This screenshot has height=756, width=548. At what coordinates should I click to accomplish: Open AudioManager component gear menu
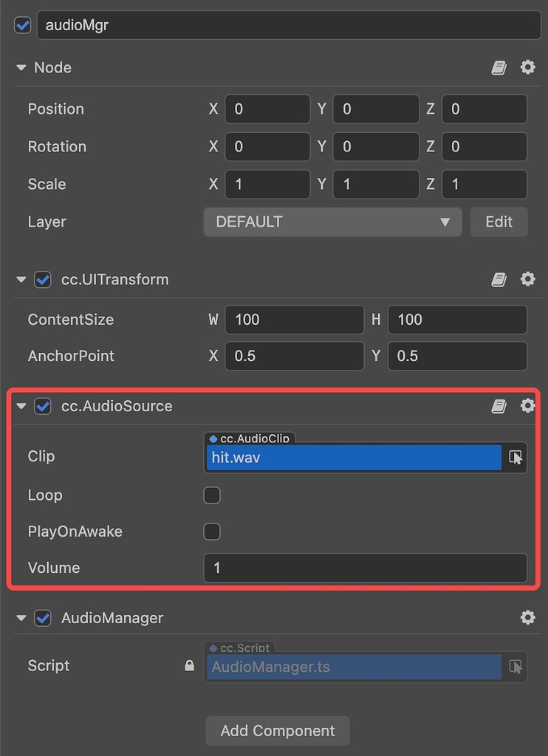click(527, 617)
